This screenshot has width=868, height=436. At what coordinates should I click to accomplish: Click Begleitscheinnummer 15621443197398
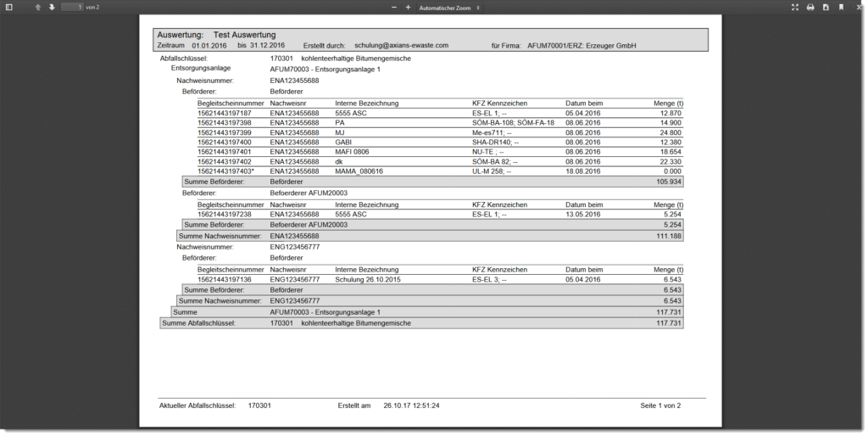[x=224, y=122]
